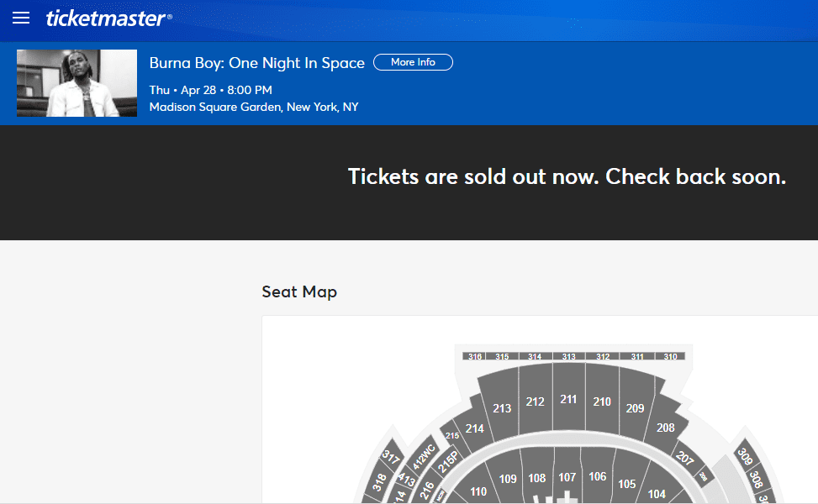Open More Info for the event
Viewport: 818px width, 504px height.
[x=413, y=62]
